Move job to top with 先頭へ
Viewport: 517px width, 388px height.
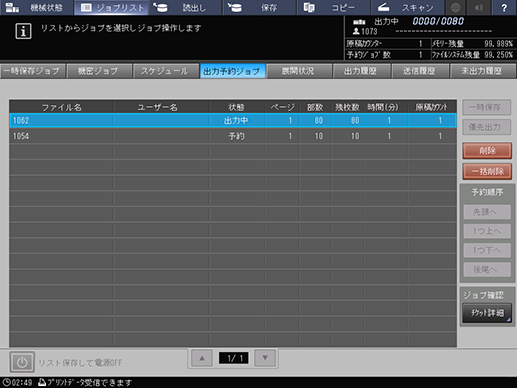click(487, 212)
